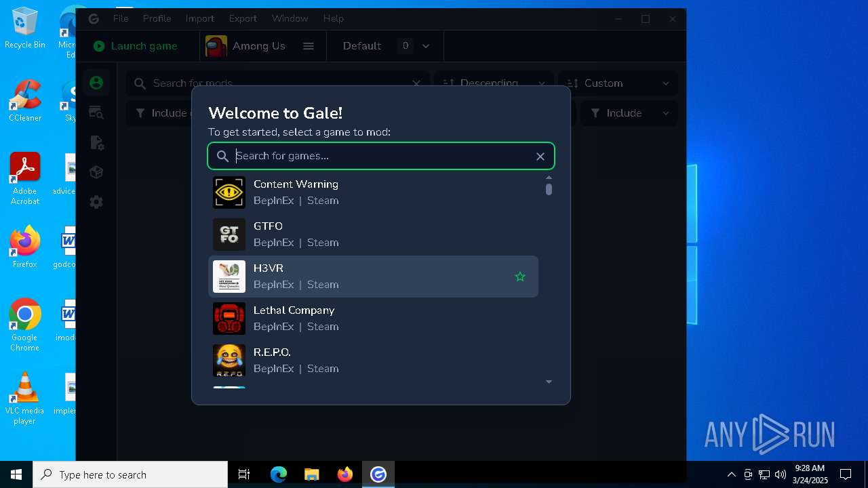Open Recycle Bin desktop icon
This screenshot has width=868, height=488.
point(25,28)
